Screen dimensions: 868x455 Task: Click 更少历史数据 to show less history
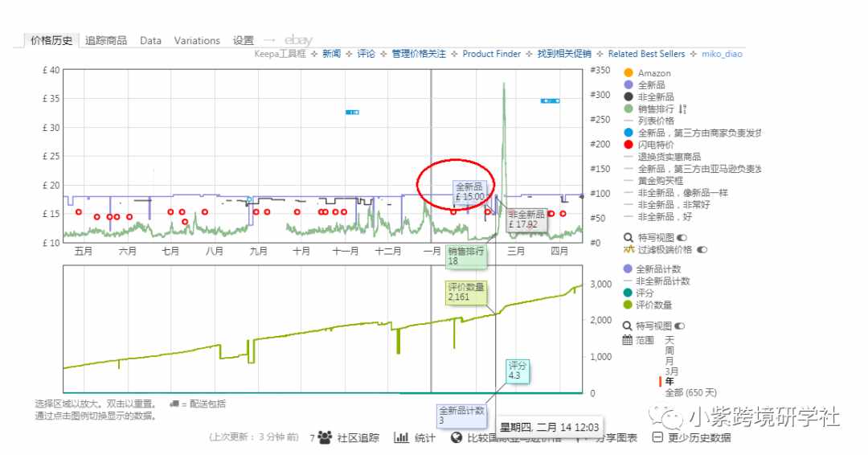point(698,438)
